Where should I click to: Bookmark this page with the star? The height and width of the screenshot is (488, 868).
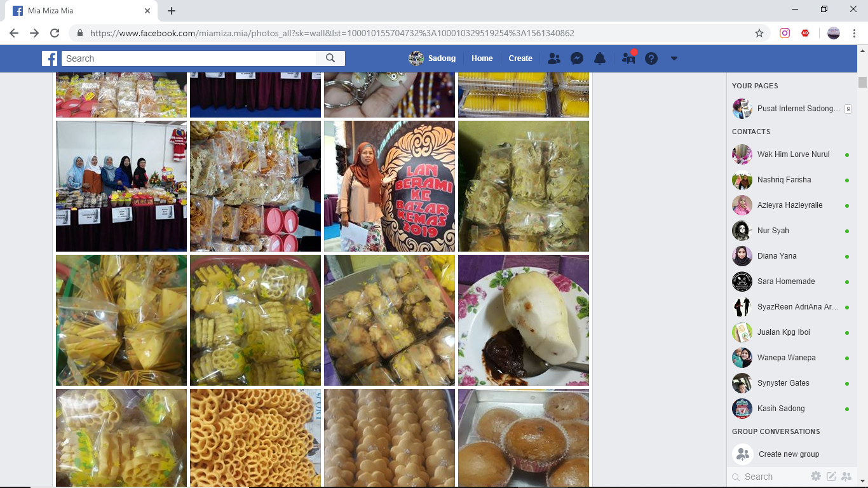pyautogui.click(x=759, y=33)
